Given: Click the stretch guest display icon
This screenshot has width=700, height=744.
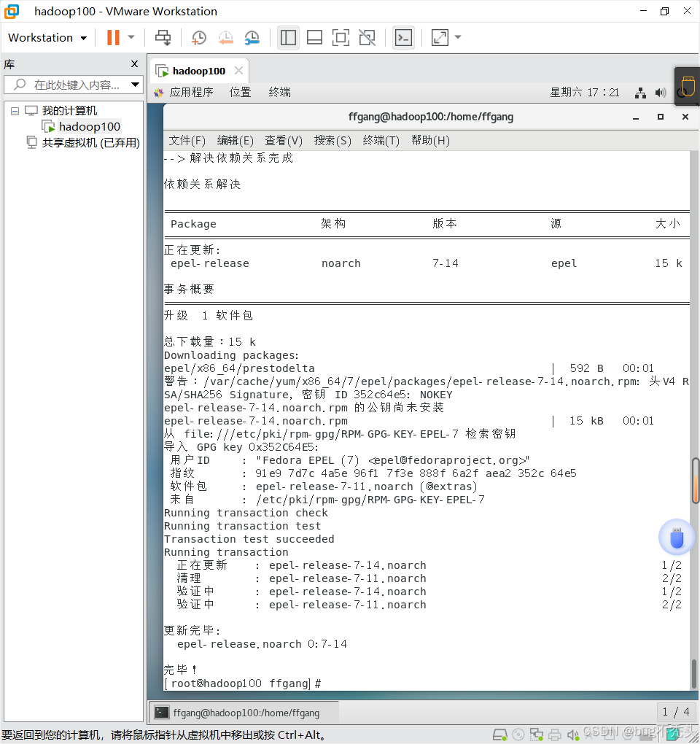Looking at the screenshot, I should pyautogui.click(x=440, y=37).
